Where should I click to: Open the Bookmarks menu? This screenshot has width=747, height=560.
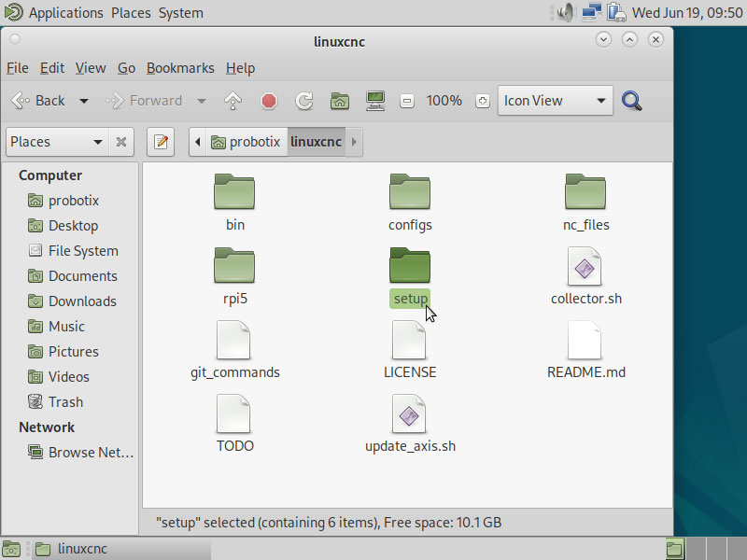pos(180,68)
